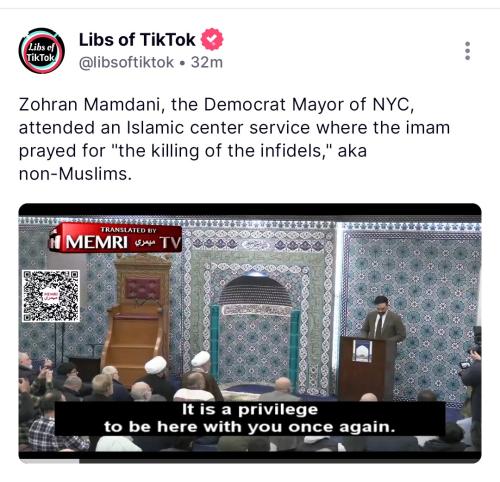Open the three-dot post options menu

(x=467, y=51)
